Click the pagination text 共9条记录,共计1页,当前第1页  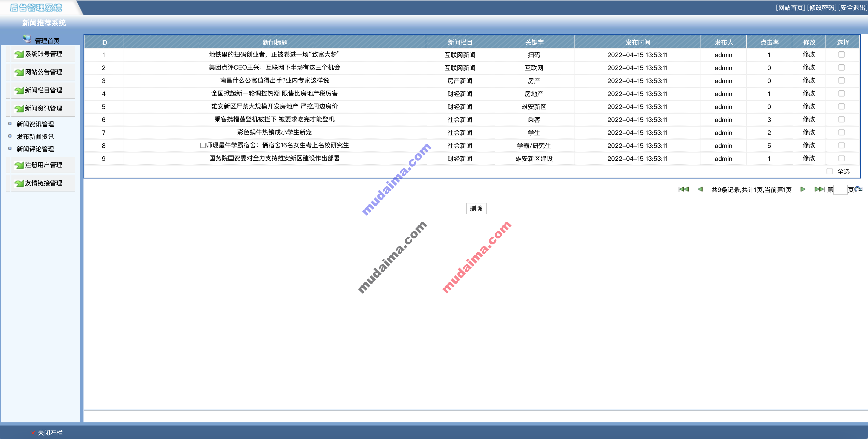[751, 190]
